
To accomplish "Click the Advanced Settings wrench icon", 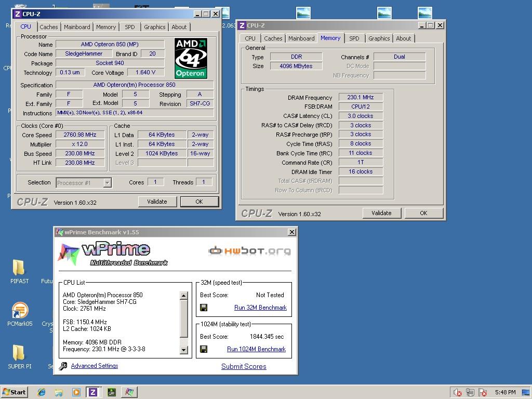I will pyautogui.click(x=63, y=366).
